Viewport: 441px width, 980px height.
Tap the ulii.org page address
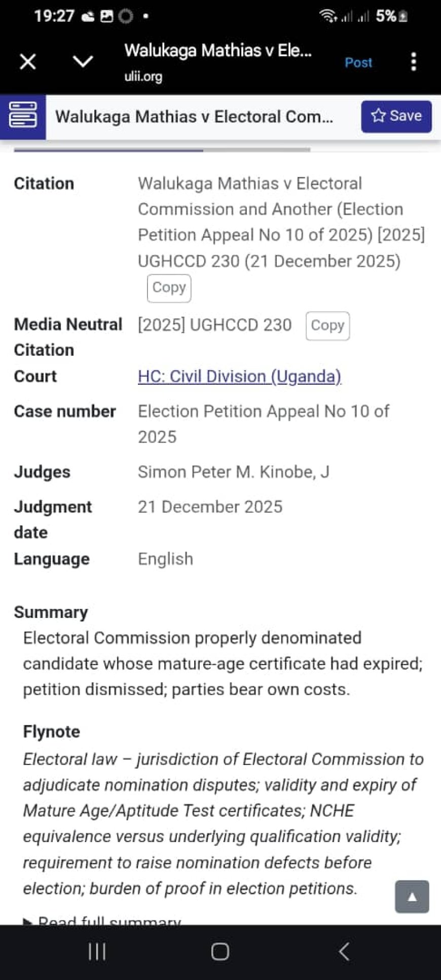click(x=143, y=77)
